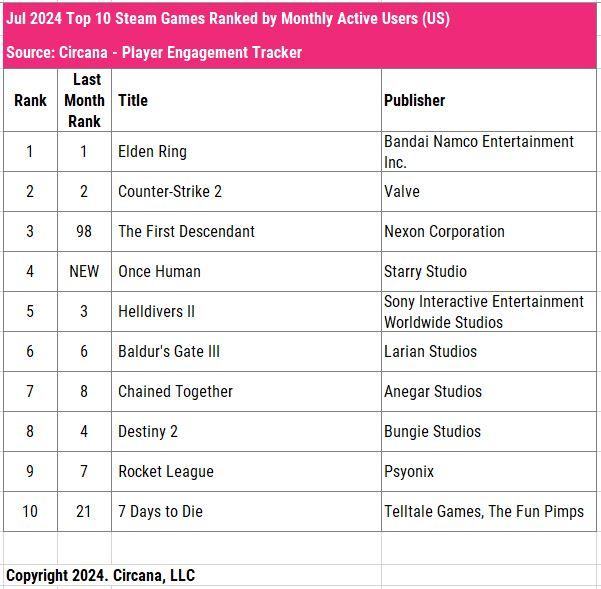Select the Telltale Games, The Fun Pimps cell
The image size is (601, 589).
484,511
